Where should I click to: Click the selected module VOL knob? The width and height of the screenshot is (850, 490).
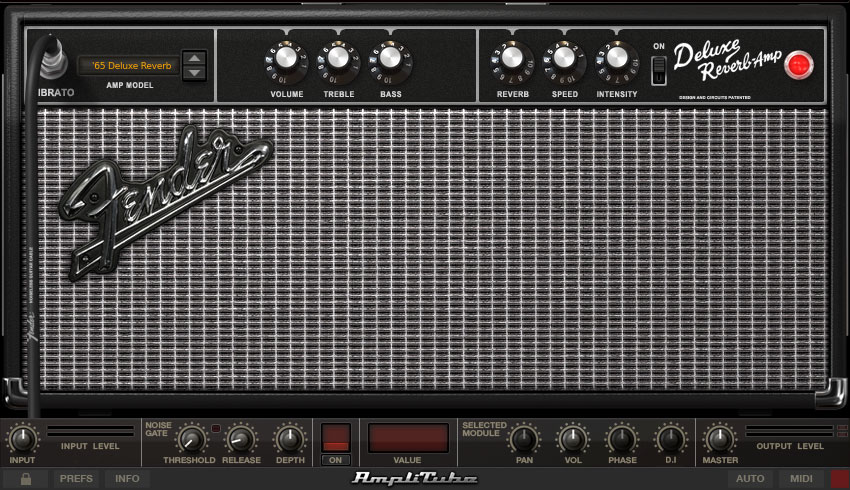572,440
